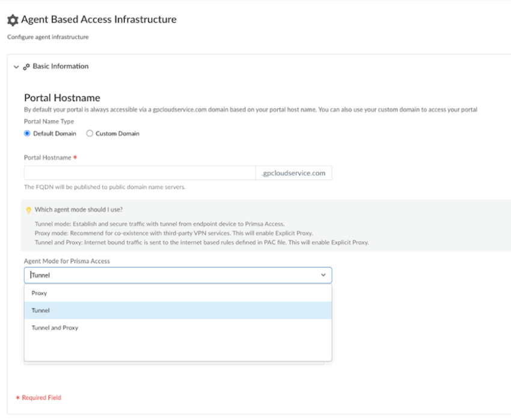Click the gear icon beside the page title
The width and height of the screenshot is (511, 420).
[x=13, y=20]
